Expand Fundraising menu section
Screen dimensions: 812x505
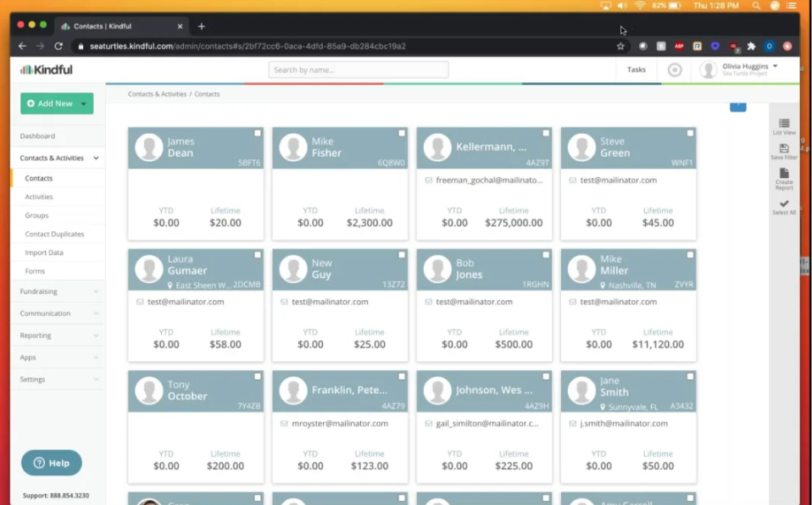click(x=96, y=291)
